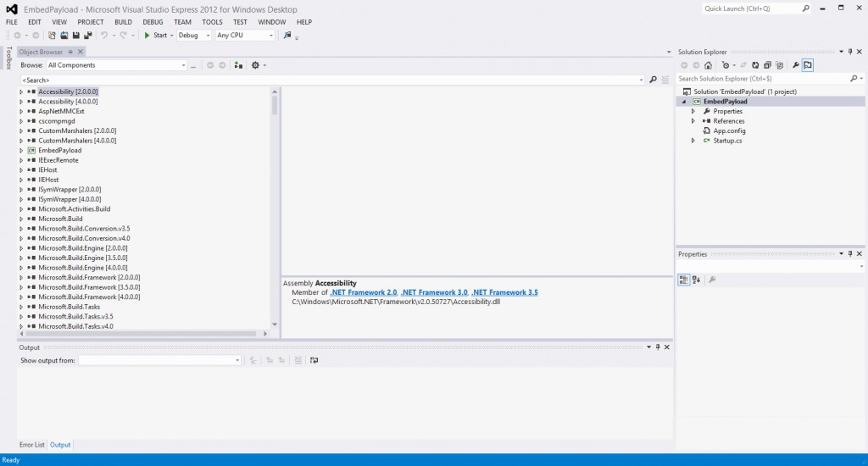Click the Property Pages wrench icon in Properties panel
This screenshot has width=868, height=466.
(712, 280)
